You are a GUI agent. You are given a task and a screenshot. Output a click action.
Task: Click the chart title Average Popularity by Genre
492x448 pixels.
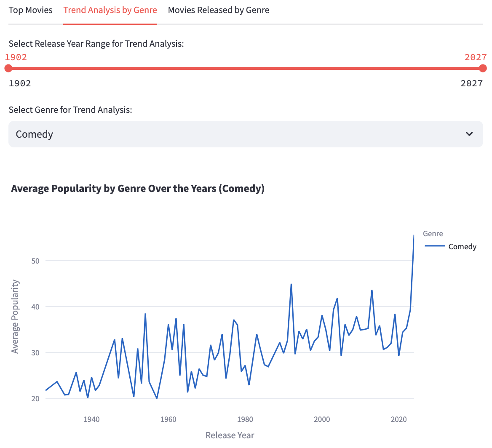click(138, 188)
